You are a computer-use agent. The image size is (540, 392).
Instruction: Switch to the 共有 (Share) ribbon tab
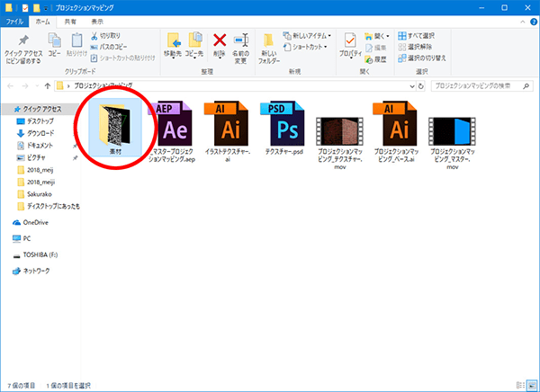(x=69, y=21)
